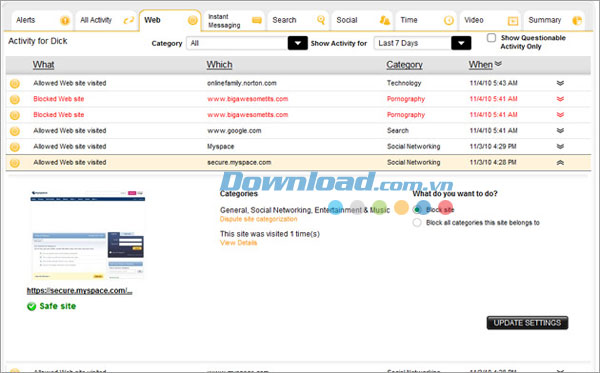The height and width of the screenshot is (373, 600).
Task: Click the globe icon on Web tab
Action: [x=193, y=20]
